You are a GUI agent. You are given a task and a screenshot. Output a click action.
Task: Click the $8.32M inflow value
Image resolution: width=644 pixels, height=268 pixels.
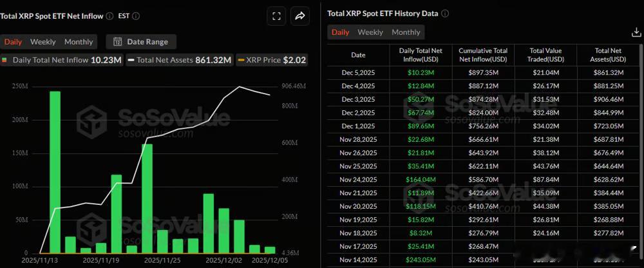click(x=421, y=233)
